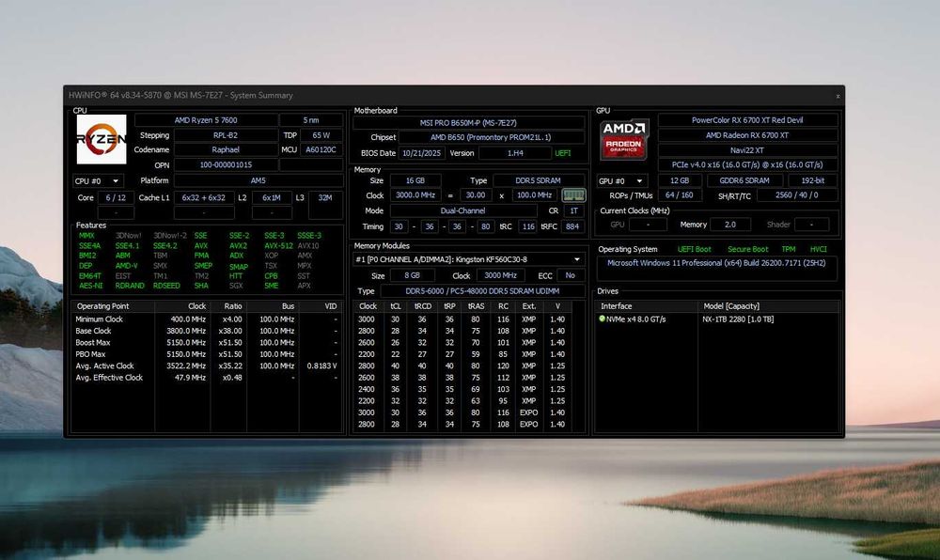Click the memory module chip icon
The image size is (940, 560).
(x=573, y=195)
